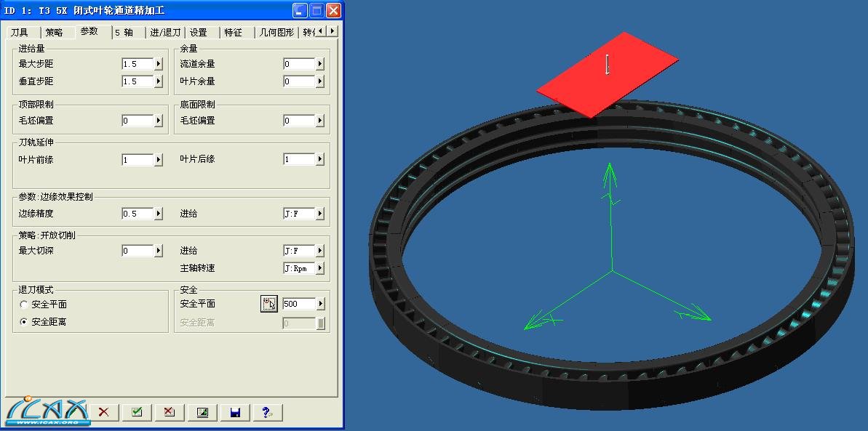Click the green checkmark accept button
This screenshot has height=431, width=868.
pos(137,412)
